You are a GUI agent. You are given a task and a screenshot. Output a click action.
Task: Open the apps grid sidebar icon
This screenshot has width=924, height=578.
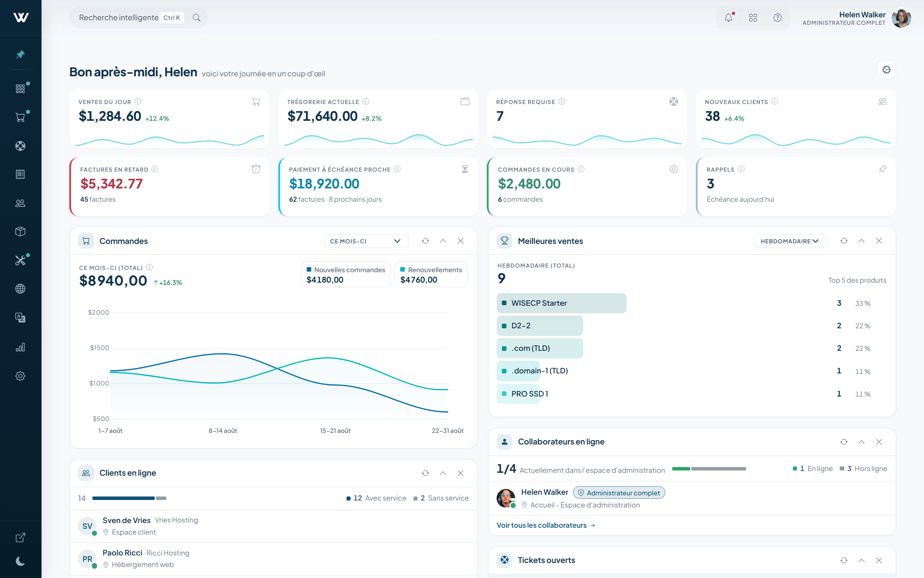pyautogui.click(x=21, y=89)
